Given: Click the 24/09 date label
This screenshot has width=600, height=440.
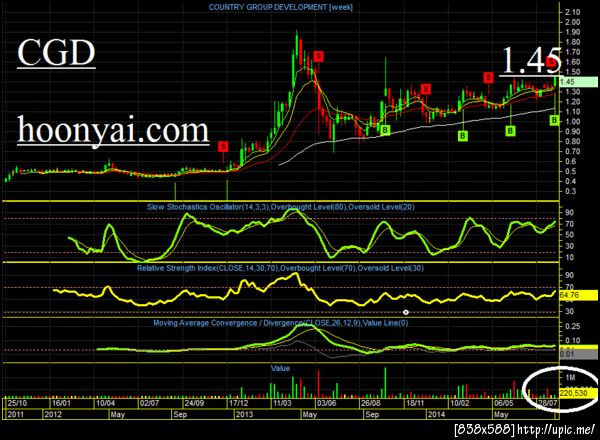Looking at the screenshot, I should click(x=194, y=403).
